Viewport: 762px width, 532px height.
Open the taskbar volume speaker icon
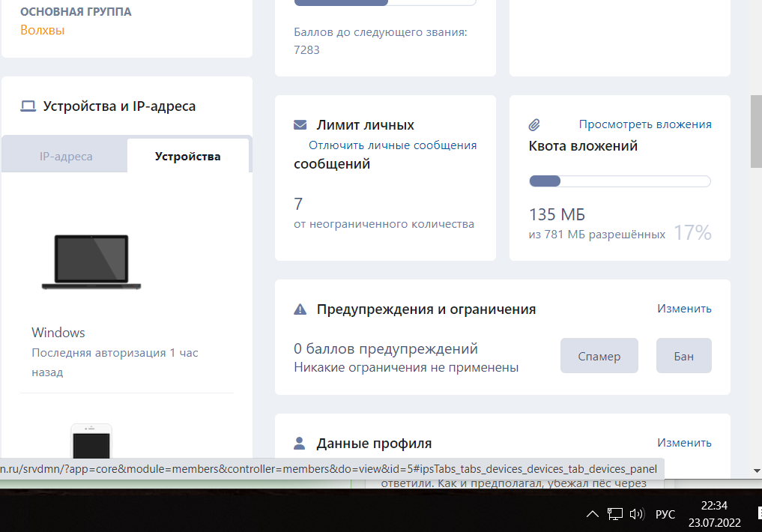[637, 514]
